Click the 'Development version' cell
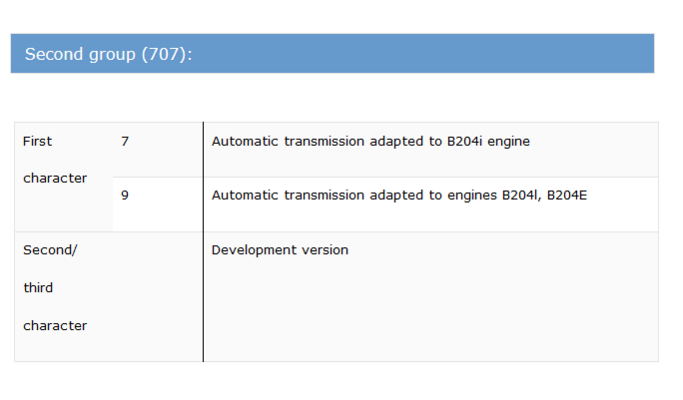This screenshot has height=400, width=683. (431, 297)
